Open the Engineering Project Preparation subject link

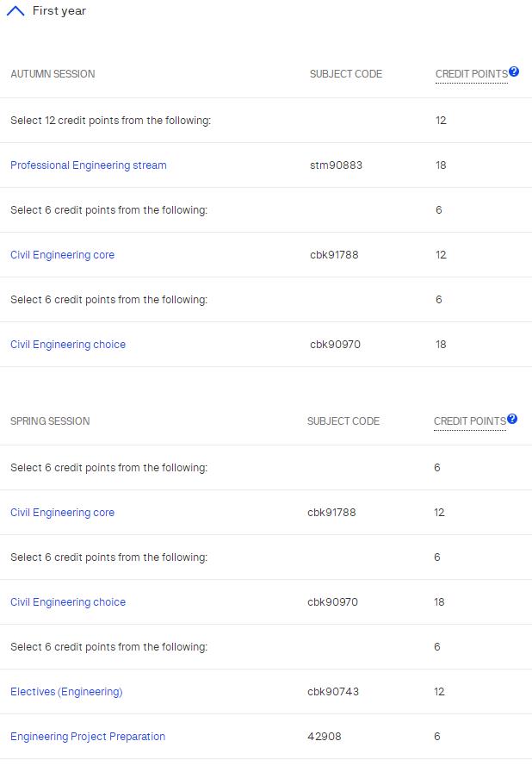coord(88,737)
